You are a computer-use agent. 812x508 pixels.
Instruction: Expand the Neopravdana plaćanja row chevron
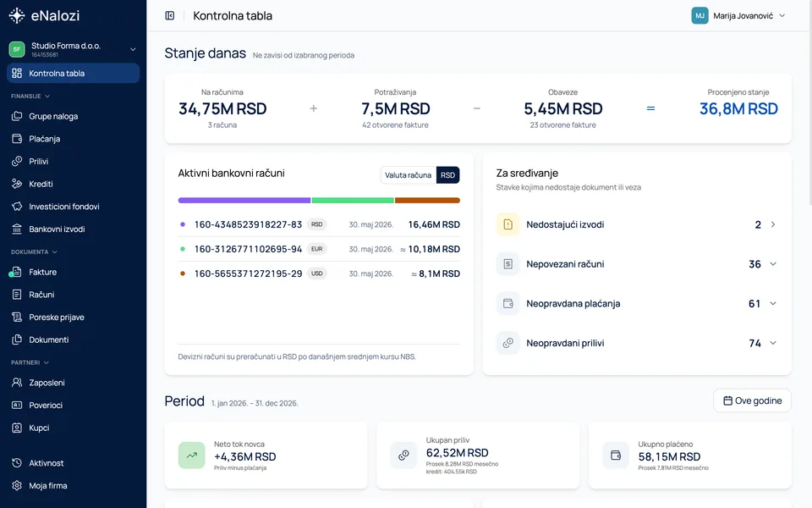click(772, 303)
